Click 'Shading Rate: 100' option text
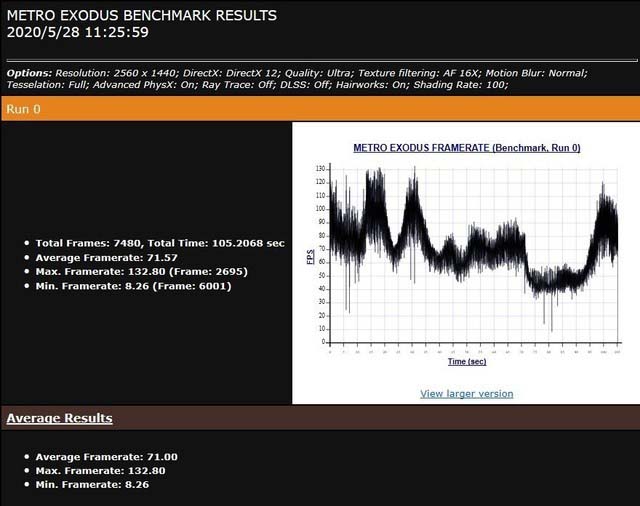640x506 pixels. (x=460, y=85)
